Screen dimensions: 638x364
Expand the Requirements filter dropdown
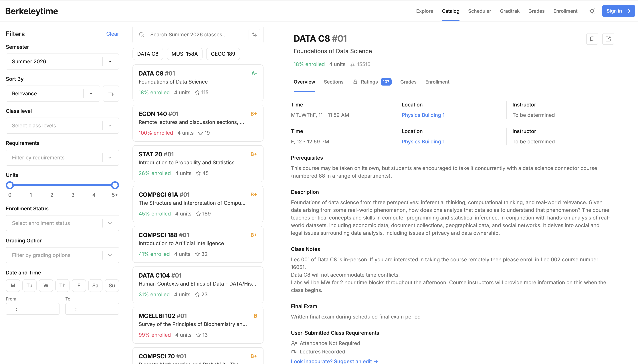[62, 157]
